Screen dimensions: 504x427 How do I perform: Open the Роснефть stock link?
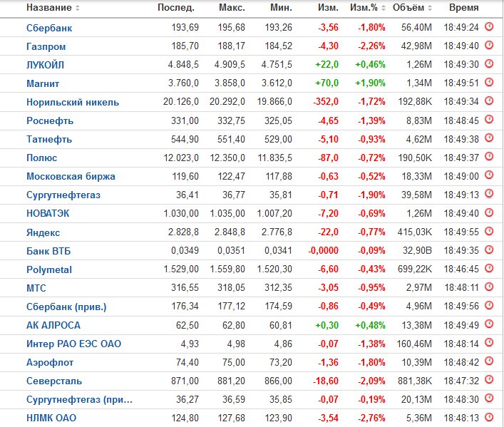click(50, 121)
